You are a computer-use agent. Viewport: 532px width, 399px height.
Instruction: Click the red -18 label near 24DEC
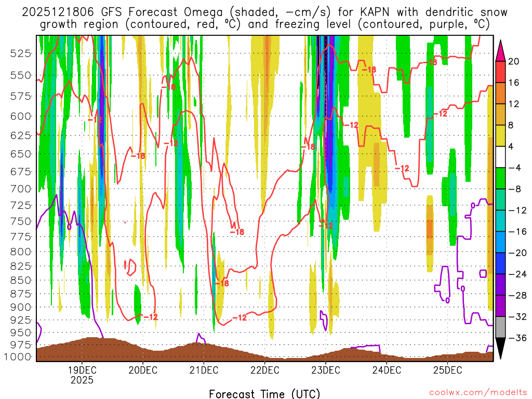[369, 70]
